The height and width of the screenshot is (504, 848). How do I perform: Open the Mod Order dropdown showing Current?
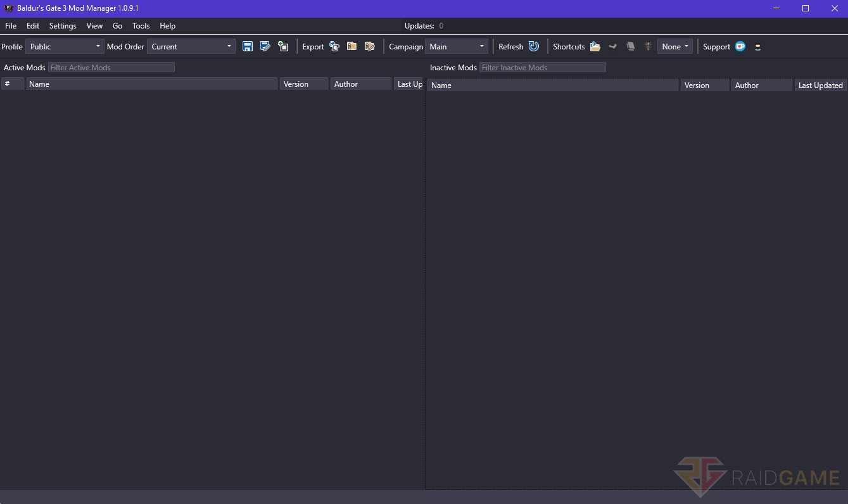point(191,46)
